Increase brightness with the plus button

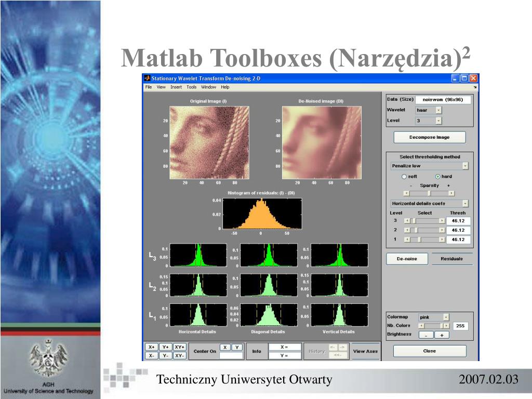click(x=442, y=335)
